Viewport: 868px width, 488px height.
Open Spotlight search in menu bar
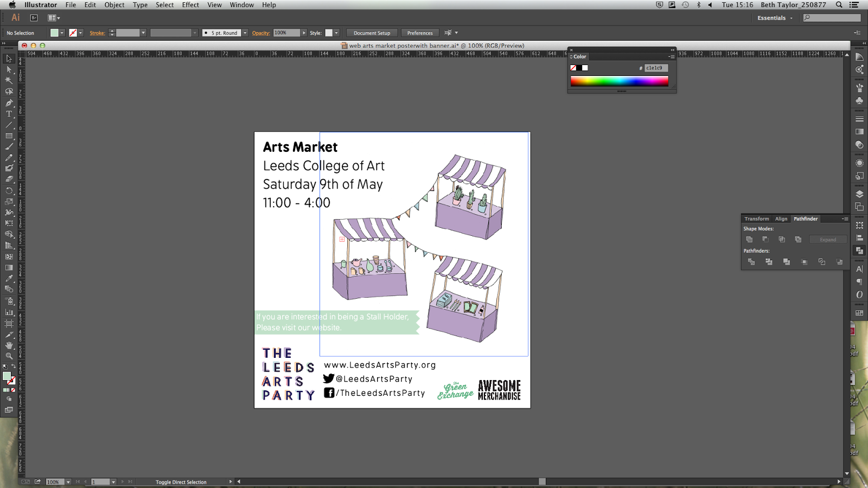point(839,5)
